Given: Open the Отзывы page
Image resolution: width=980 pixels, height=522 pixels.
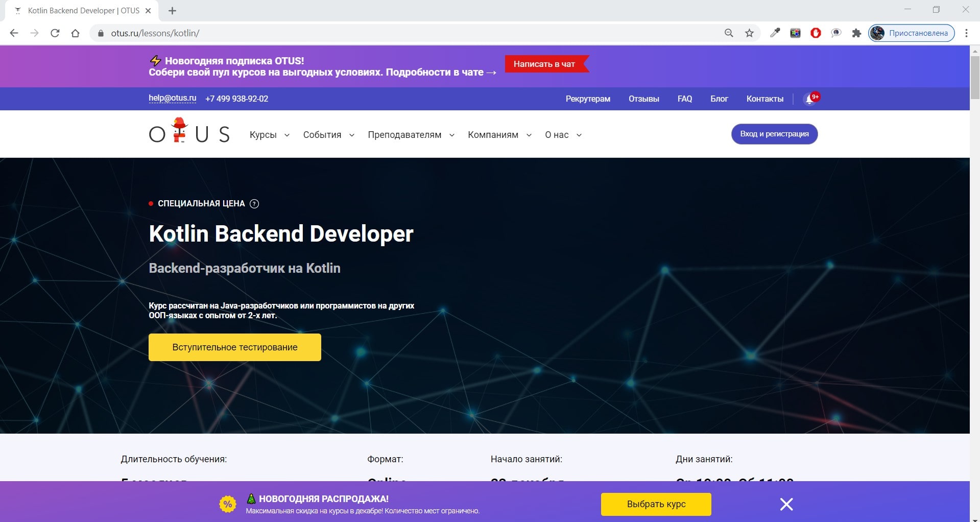Looking at the screenshot, I should point(643,99).
